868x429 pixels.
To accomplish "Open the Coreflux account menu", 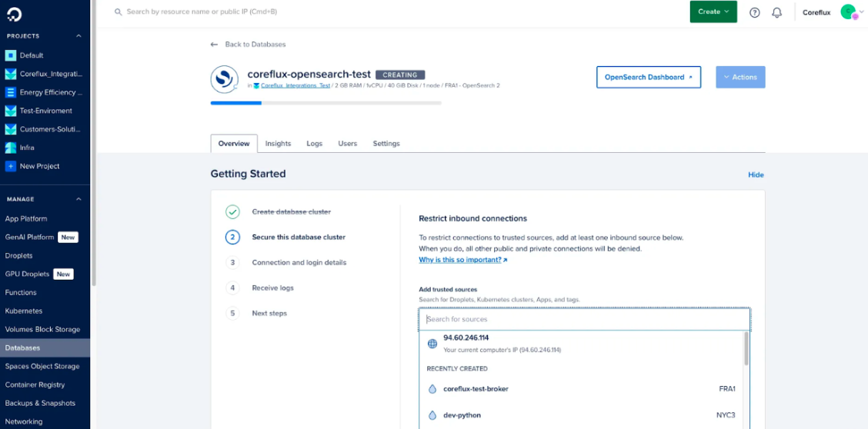I will [x=816, y=12].
